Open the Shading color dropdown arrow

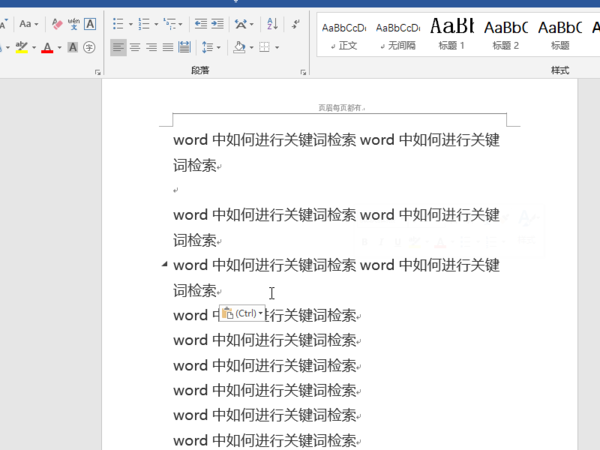pos(252,47)
